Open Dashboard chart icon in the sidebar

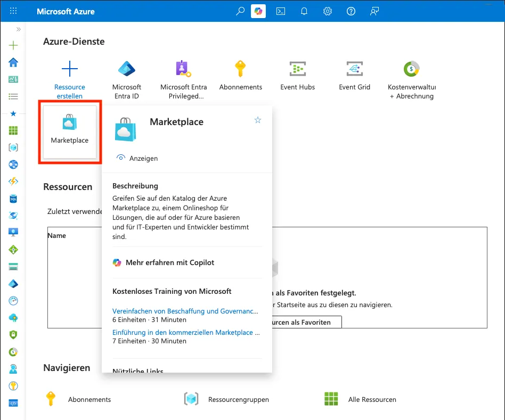click(13, 79)
